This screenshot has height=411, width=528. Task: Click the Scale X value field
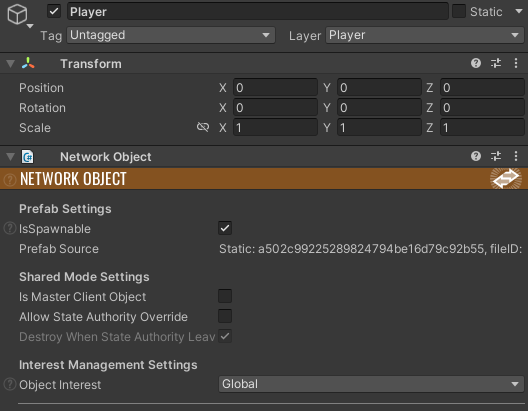[275, 128]
